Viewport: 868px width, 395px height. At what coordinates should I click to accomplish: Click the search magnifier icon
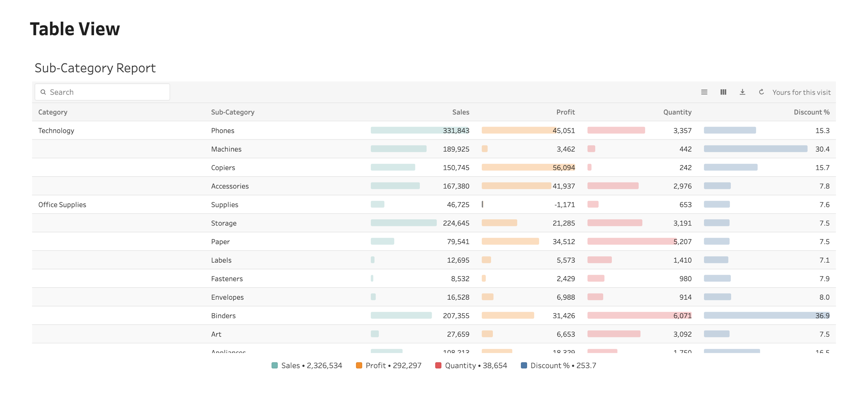pyautogui.click(x=43, y=92)
